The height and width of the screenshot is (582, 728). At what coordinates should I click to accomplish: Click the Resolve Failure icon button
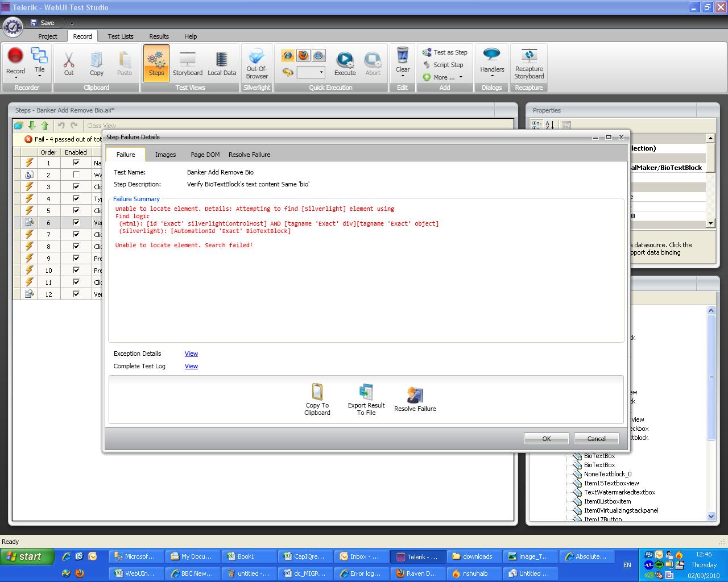tap(415, 400)
